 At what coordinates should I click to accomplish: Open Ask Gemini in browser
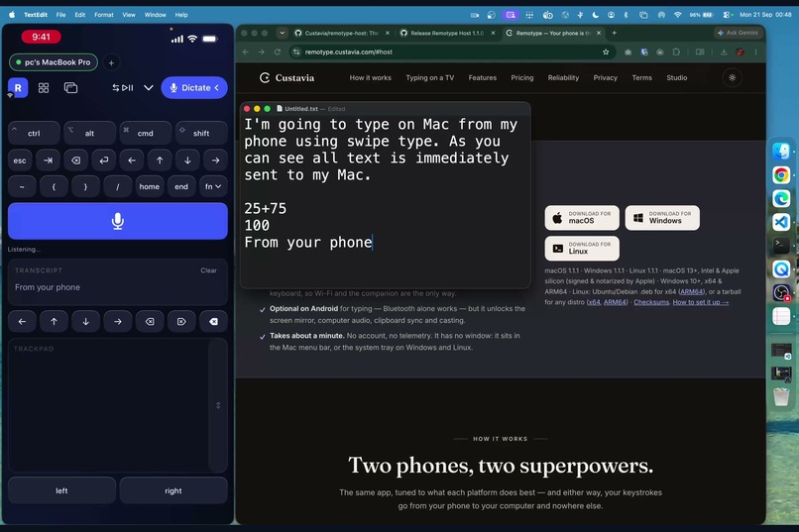click(x=738, y=33)
